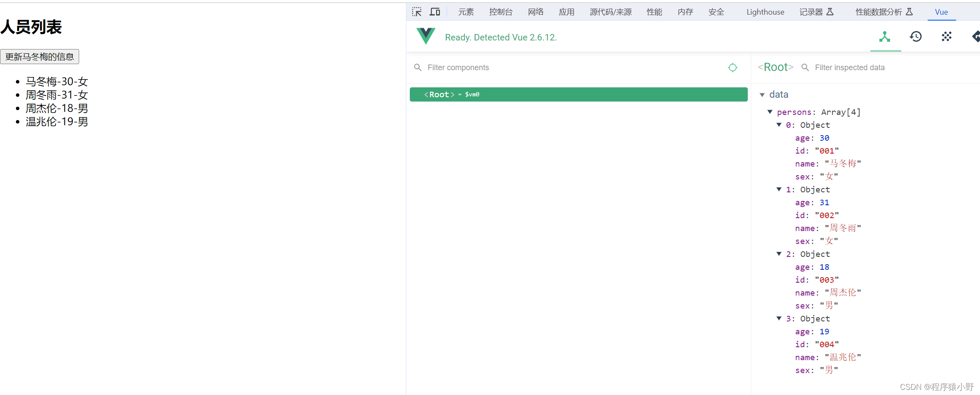Collapse the data section
The width and height of the screenshot is (980, 395).
pos(762,95)
